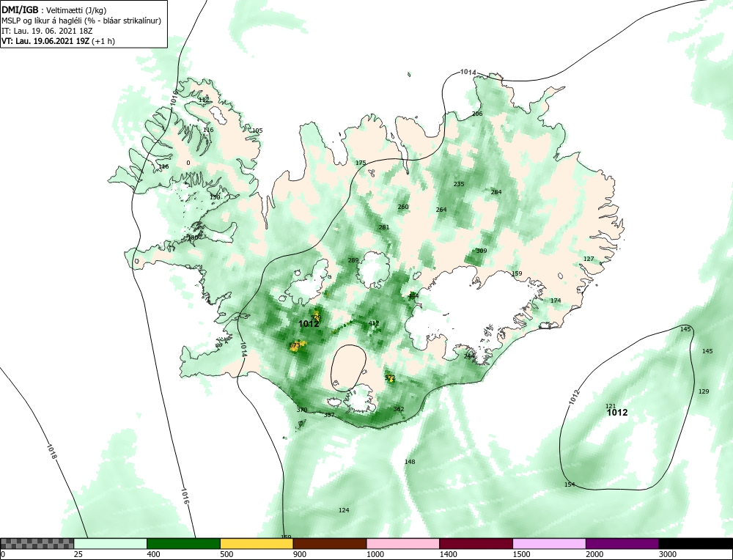Click the map value '370' on south coast
The image size is (733, 560).
302,410
